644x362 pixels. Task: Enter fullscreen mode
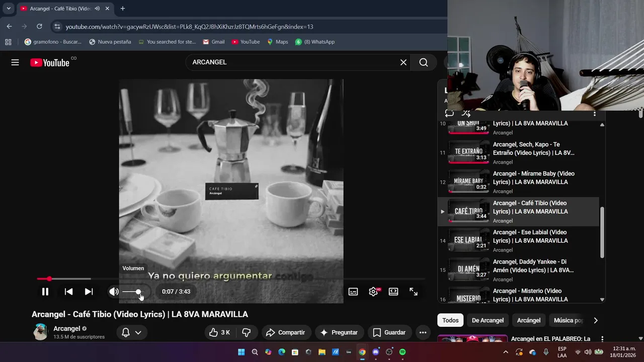[x=414, y=292]
